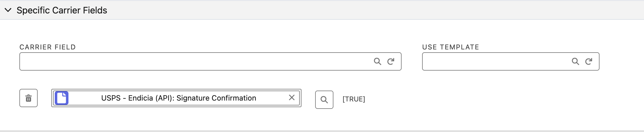
Task: Click the search icon in Carrier Field
Action: click(x=377, y=61)
